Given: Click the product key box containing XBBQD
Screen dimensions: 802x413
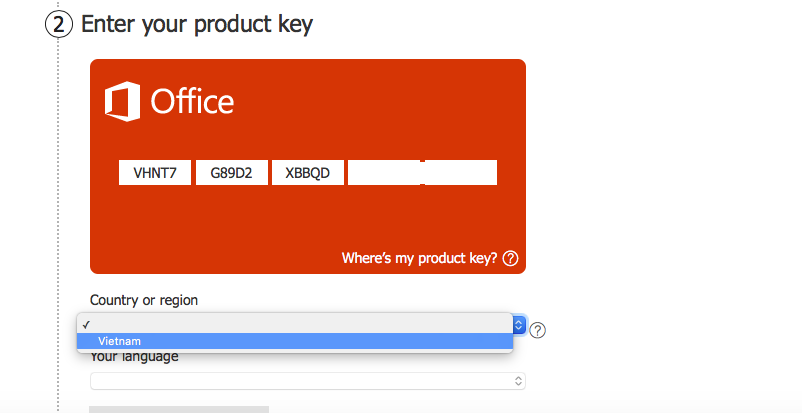Looking at the screenshot, I should tap(308, 172).
